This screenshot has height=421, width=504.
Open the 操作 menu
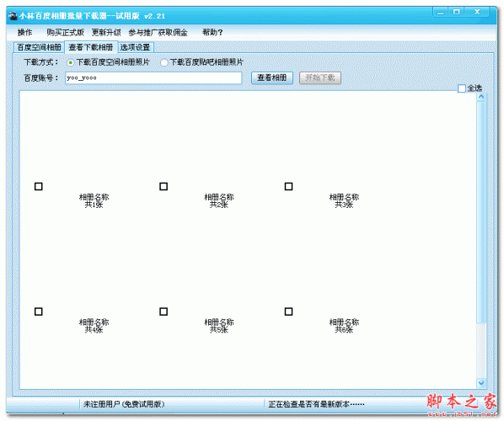pyautogui.click(x=24, y=33)
